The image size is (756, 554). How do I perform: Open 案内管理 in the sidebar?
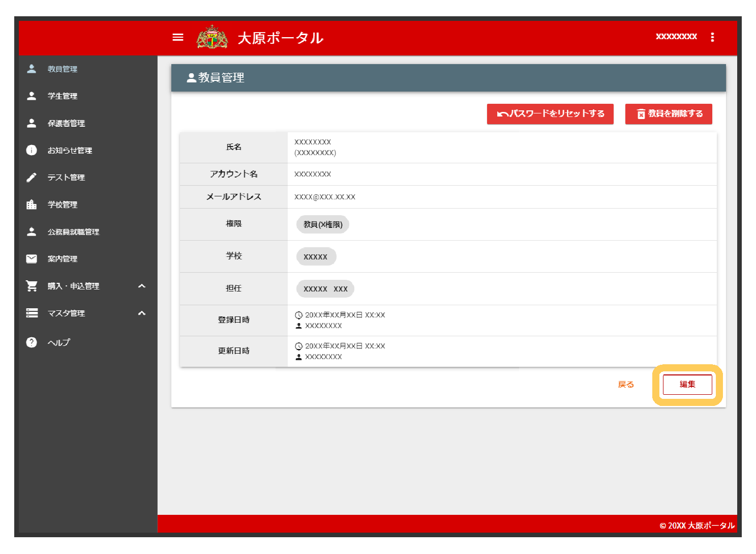[x=63, y=258]
